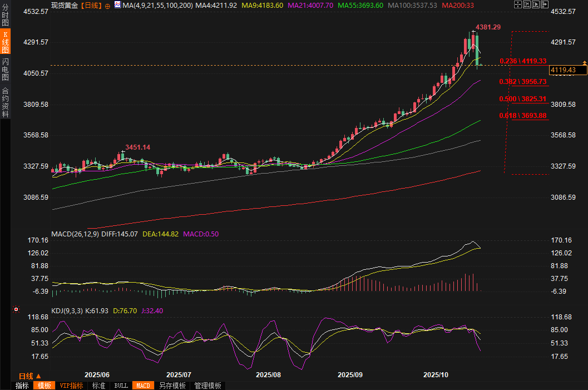This screenshot has width=588, height=390.
Task: Click the first layout icon at top right
Action: (x=517, y=4)
